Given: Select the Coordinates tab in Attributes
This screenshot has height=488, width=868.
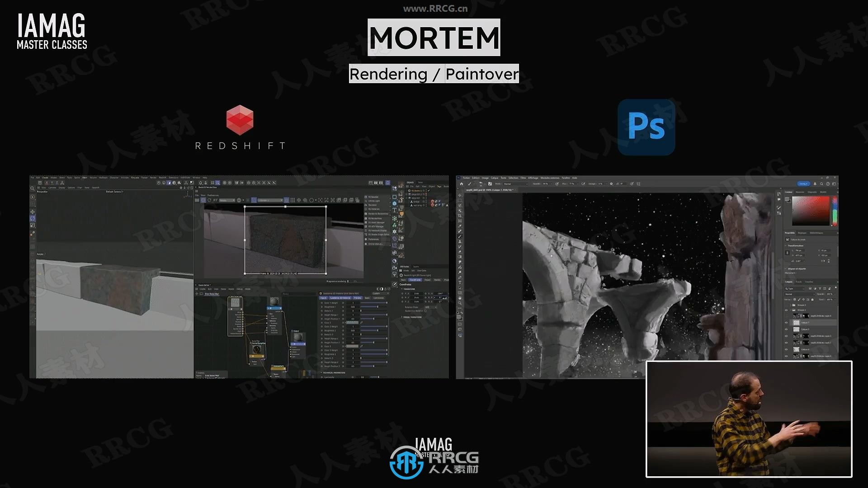Looking at the screenshot, I should 415,280.
